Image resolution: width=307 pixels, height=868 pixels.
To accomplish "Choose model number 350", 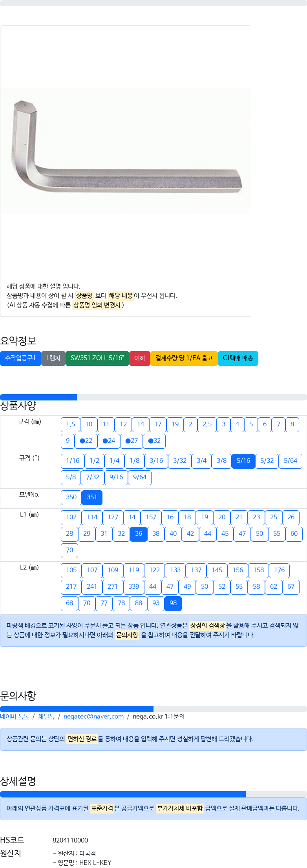I will (71, 497).
